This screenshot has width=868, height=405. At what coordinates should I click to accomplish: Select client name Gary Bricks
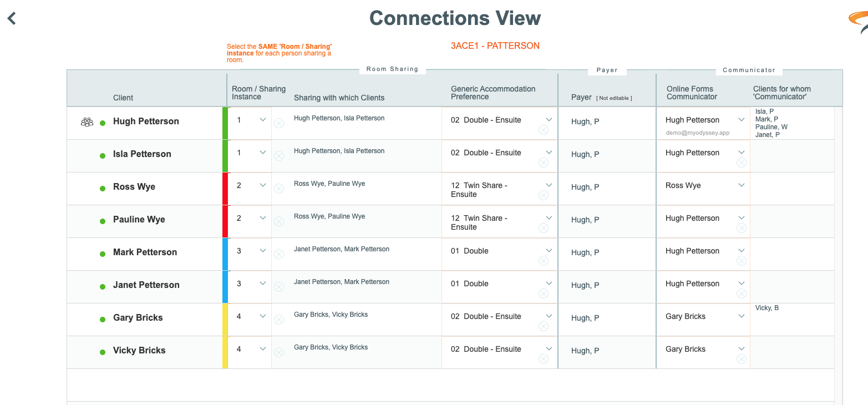point(138,318)
